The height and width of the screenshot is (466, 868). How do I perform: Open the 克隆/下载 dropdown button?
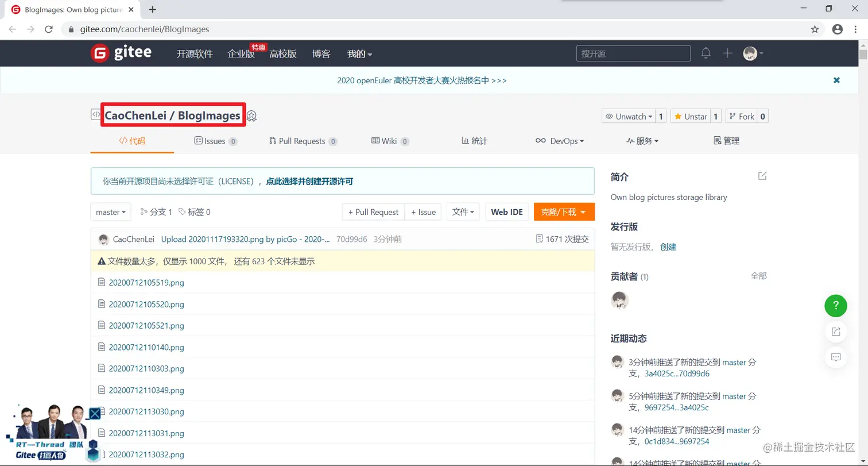pyautogui.click(x=564, y=212)
